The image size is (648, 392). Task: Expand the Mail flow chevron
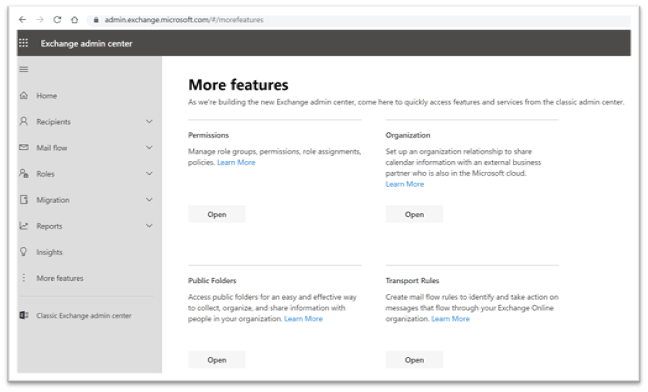[149, 147]
